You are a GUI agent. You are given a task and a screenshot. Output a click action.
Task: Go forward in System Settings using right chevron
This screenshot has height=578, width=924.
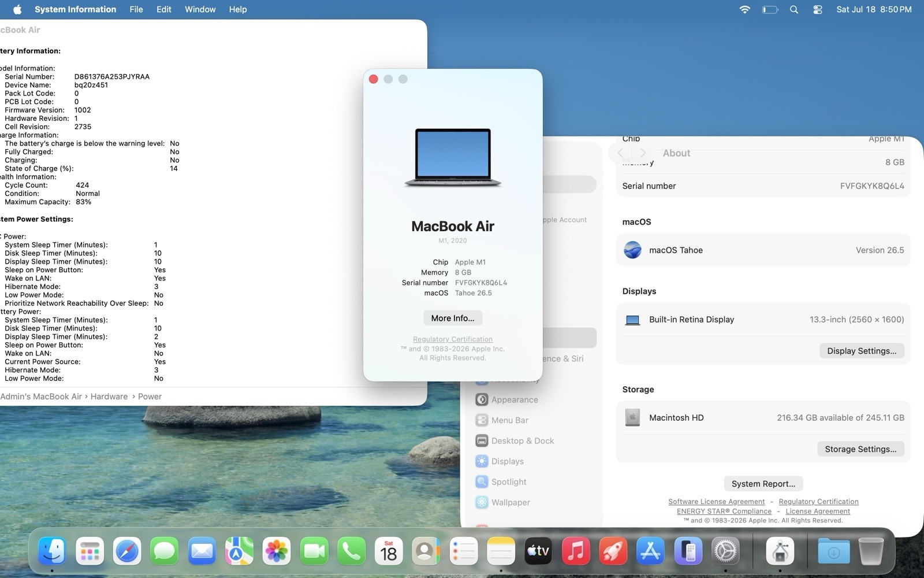pos(642,153)
